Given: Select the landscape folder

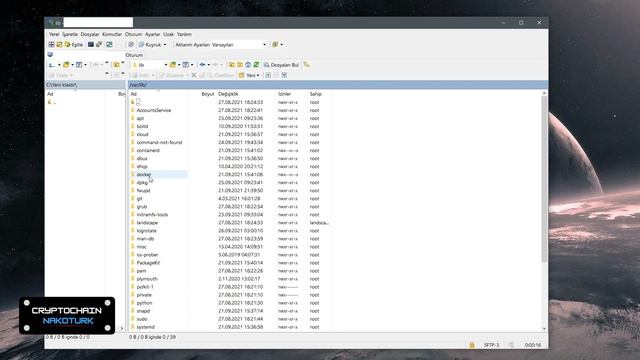Looking at the screenshot, I should coord(147,223).
